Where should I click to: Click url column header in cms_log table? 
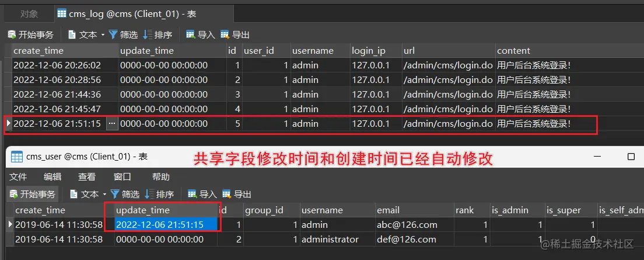pyautogui.click(x=449, y=51)
